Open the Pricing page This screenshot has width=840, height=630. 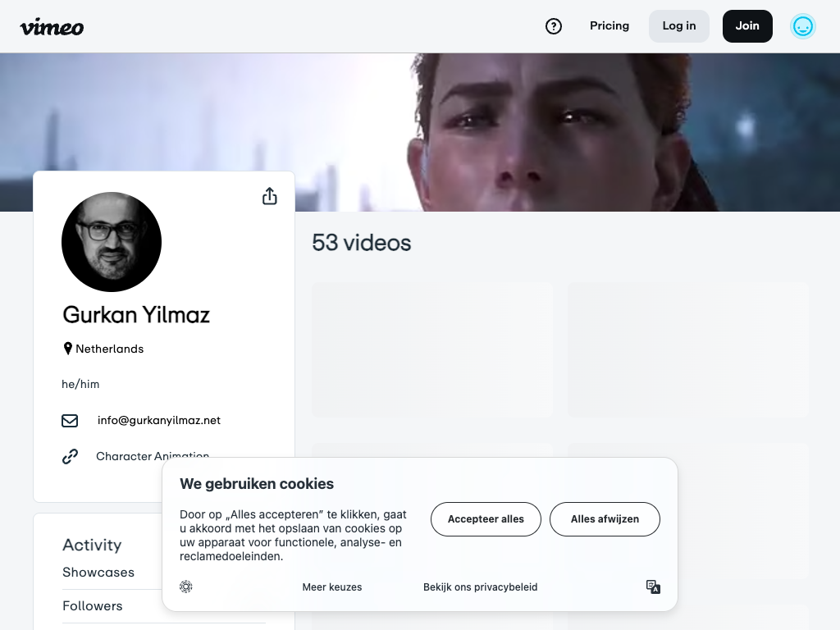609,26
